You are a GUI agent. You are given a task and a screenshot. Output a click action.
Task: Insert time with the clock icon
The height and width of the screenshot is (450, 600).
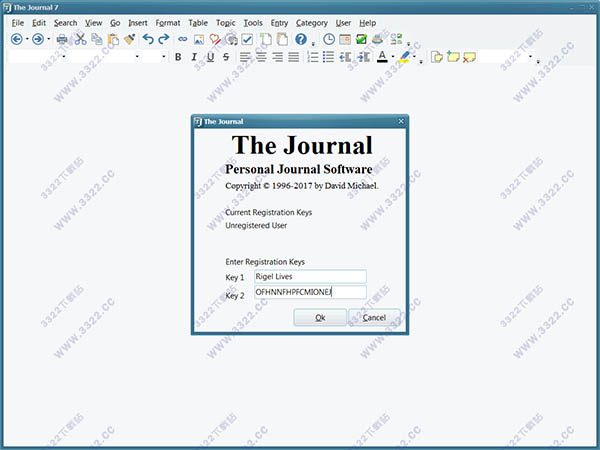point(329,39)
